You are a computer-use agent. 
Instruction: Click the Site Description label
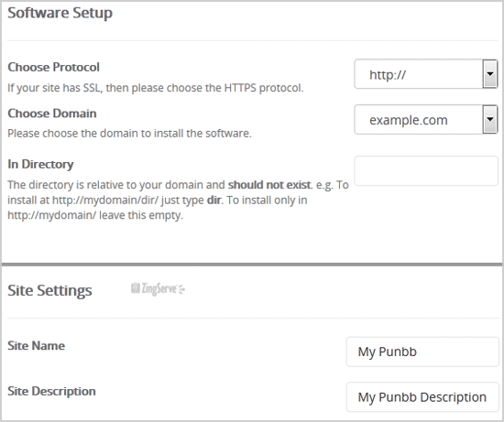click(51, 391)
